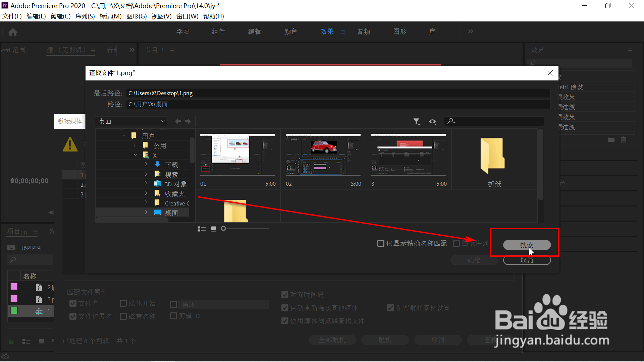Expand the 公用 tree folder
Viewport: 644px width, 362px height.
[x=135, y=145]
